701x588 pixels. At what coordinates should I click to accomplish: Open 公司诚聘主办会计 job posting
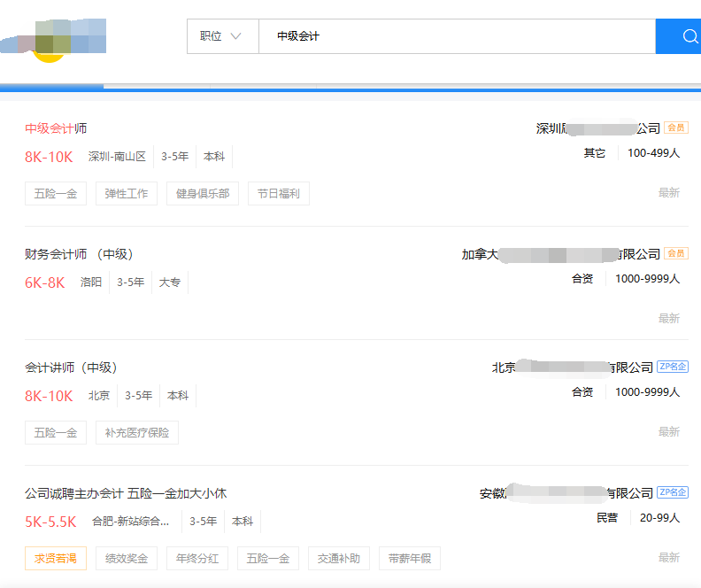[x=126, y=493]
